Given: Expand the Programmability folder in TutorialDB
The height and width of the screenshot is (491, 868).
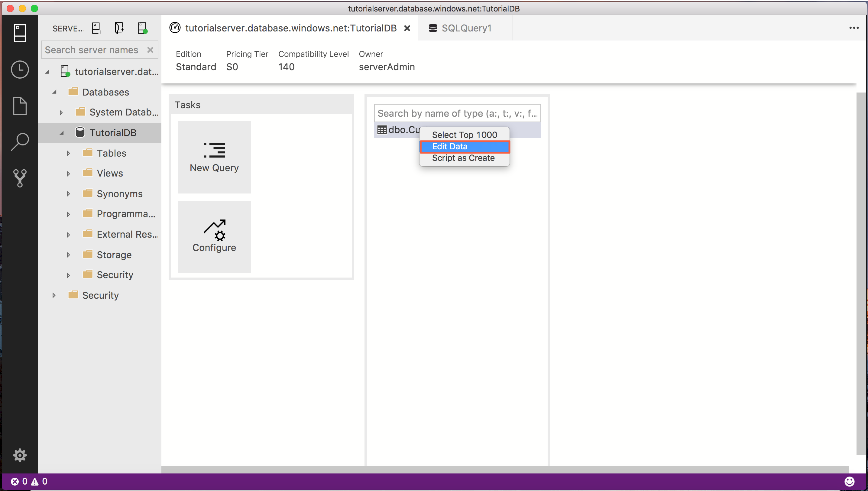Looking at the screenshot, I should (67, 214).
